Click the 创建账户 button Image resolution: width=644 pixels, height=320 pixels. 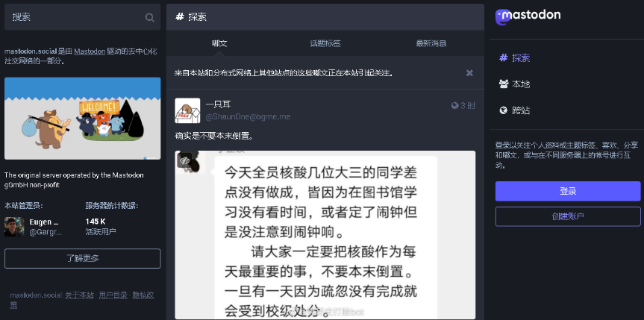[568, 216]
